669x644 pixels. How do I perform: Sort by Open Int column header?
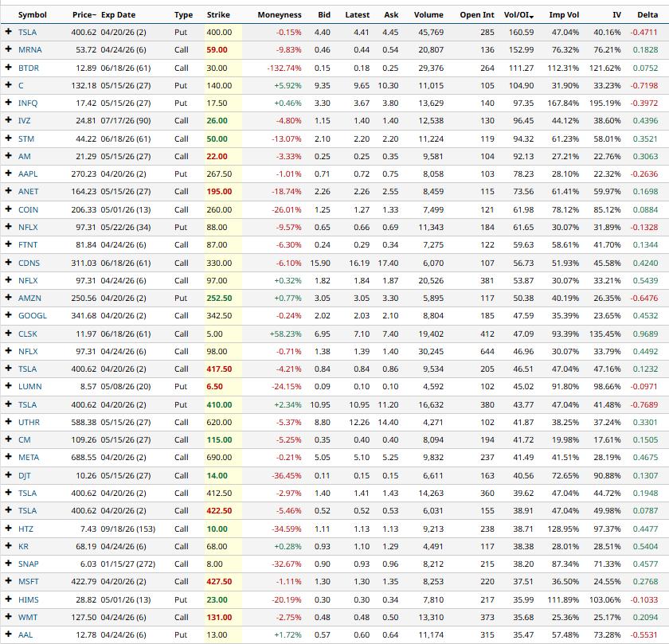477,15
